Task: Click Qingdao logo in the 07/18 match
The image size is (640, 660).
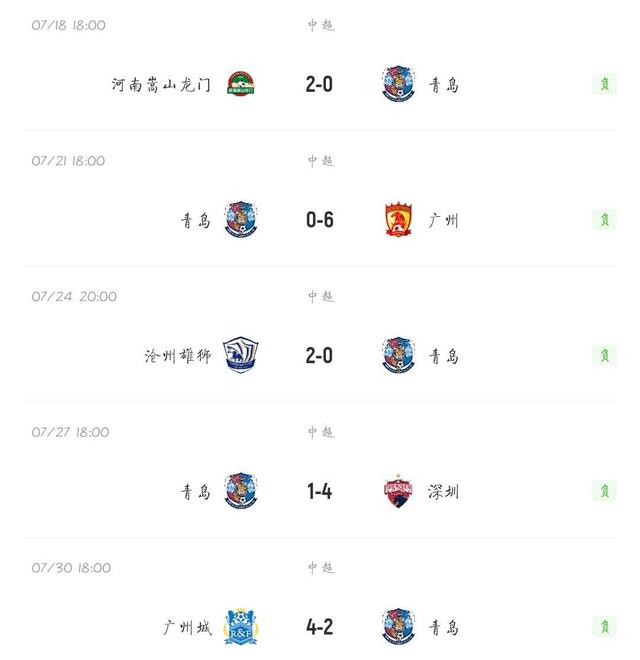Action: (x=399, y=84)
